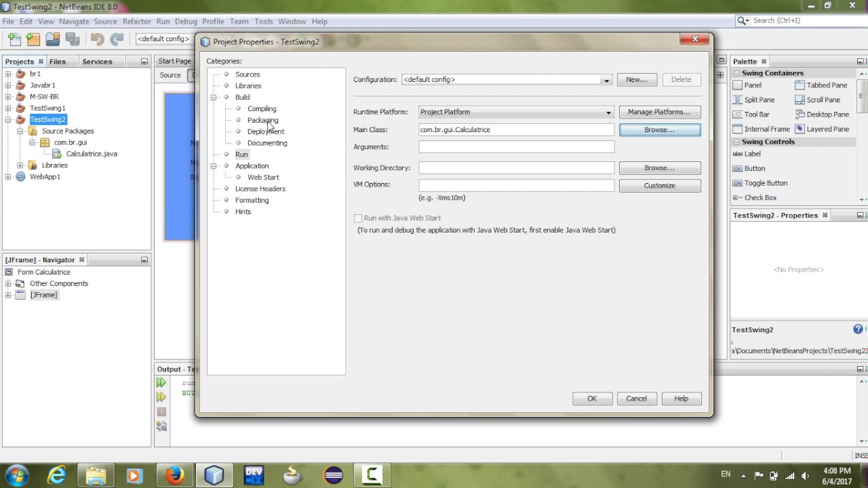Minimize the Projects panel
The height and width of the screenshot is (488, 868).
(x=144, y=61)
